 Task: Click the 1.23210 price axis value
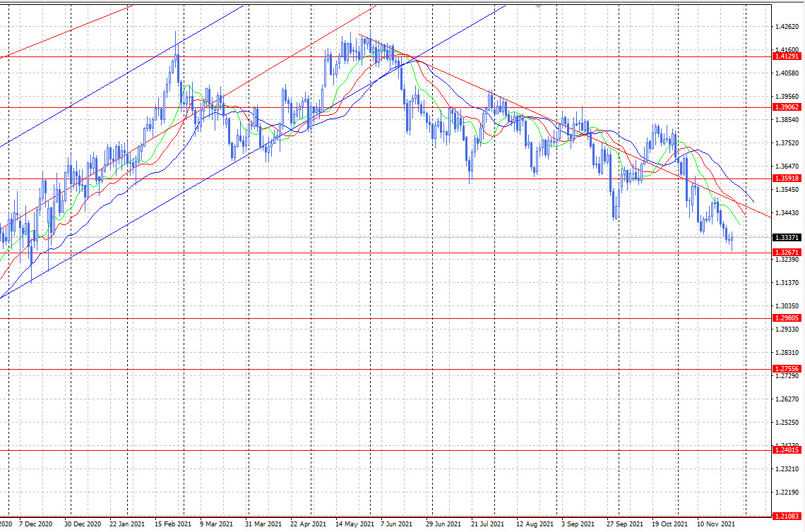787,469
